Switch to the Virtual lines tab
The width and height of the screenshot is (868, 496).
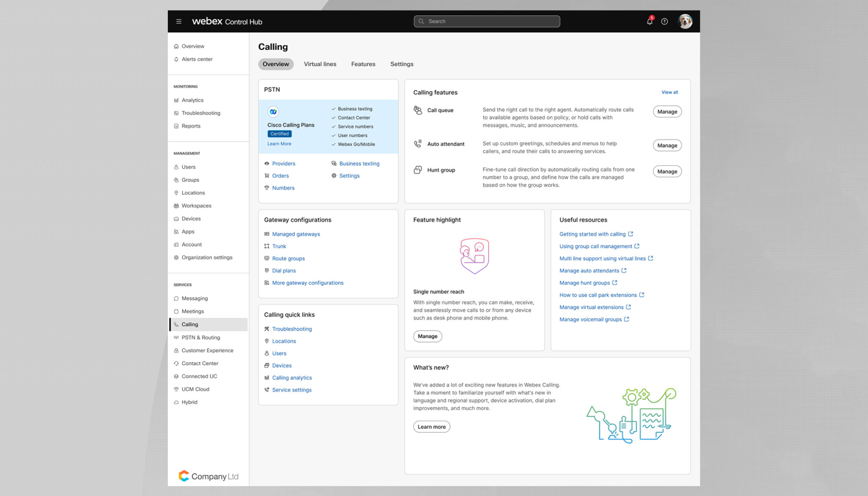pos(320,64)
